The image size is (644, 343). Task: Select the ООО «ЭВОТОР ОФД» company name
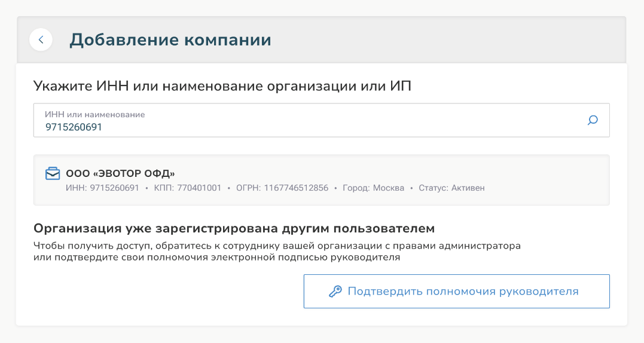pyautogui.click(x=120, y=173)
